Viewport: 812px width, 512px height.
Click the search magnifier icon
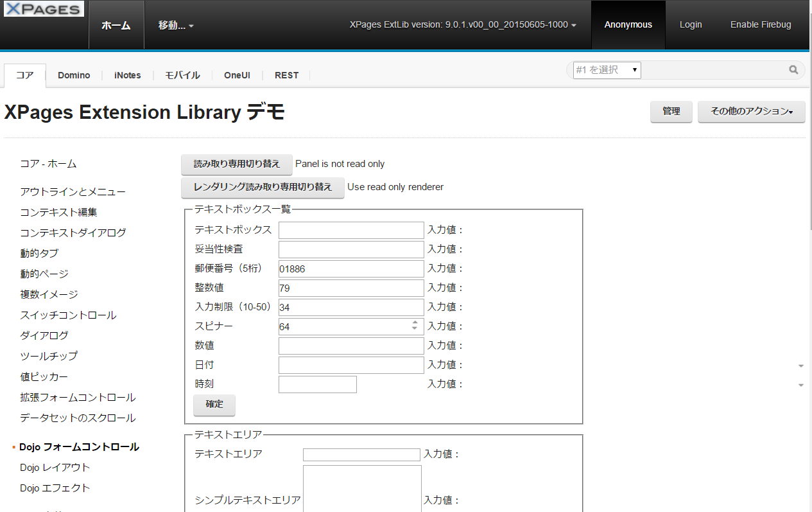(793, 70)
